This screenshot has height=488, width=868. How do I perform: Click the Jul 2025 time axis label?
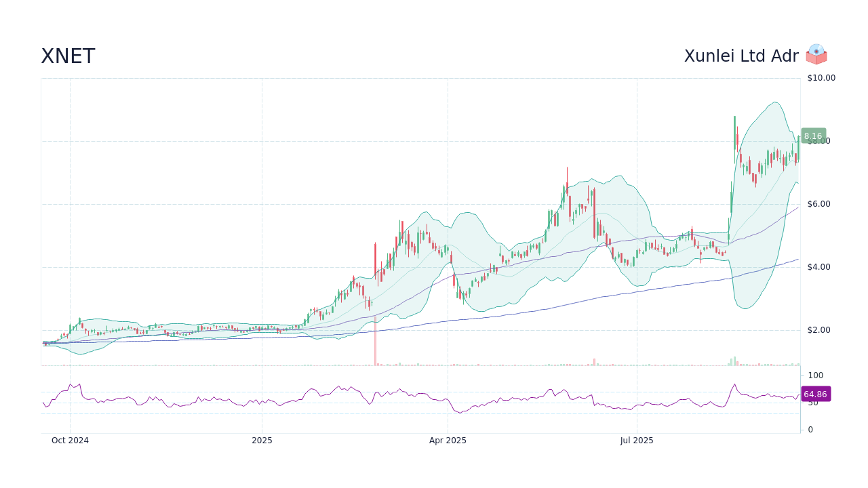637,440
